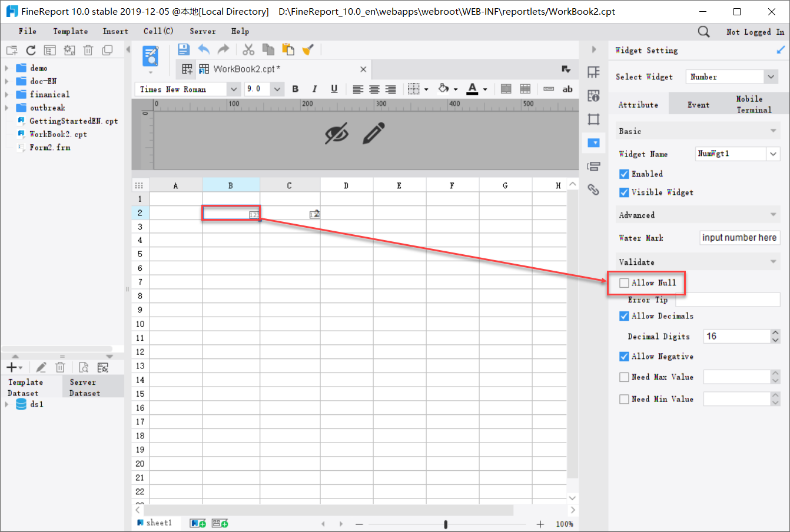Open the Server menu
790x532 pixels.
pyautogui.click(x=203, y=31)
